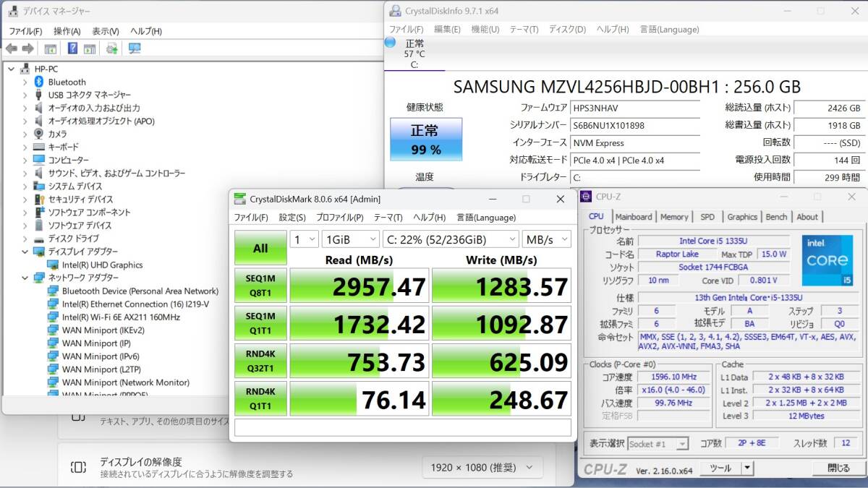The image size is (868, 488).
Task: Select the ディスク ドライブ icon
Action: coord(39,239)
